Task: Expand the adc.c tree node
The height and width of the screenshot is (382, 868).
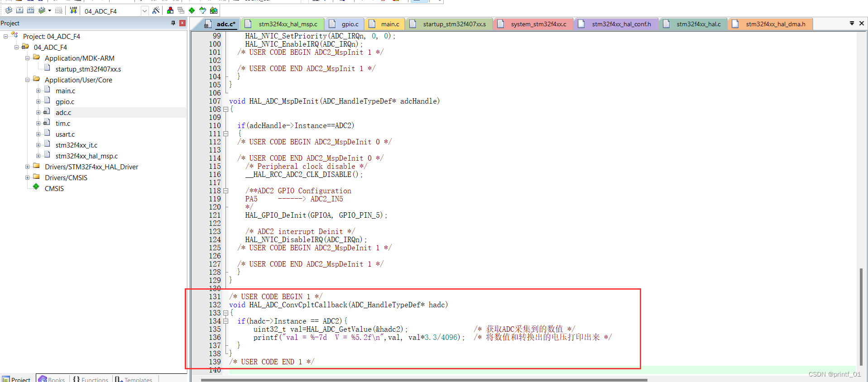Action: (x=38, y=112)
